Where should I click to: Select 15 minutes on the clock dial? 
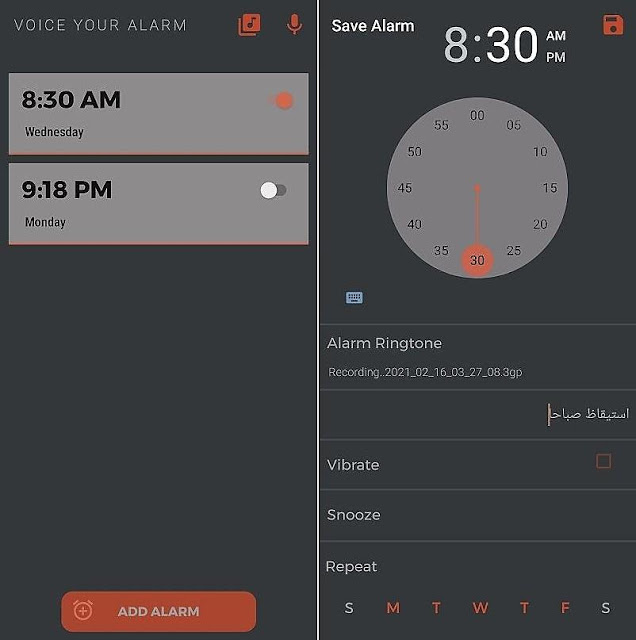[x=550, y=188]
